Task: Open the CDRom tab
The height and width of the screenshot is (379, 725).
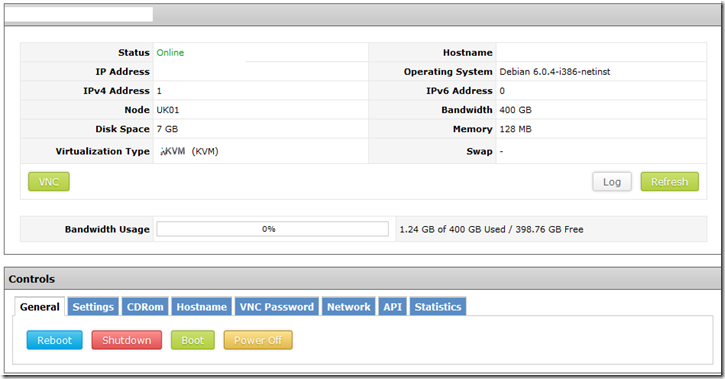Action: [145, 307]
